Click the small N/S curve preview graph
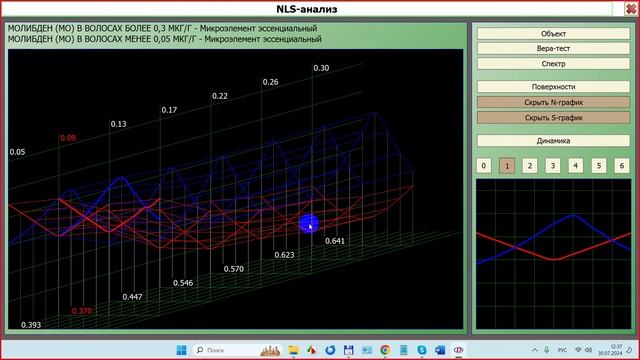640x360 pixels. pos(553,254)
